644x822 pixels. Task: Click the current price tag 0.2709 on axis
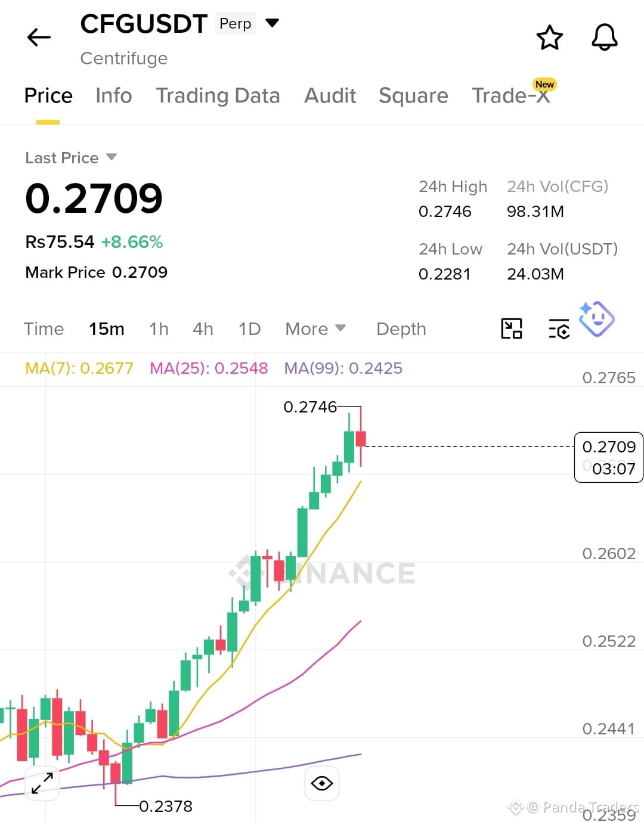[x=609, y=457]
